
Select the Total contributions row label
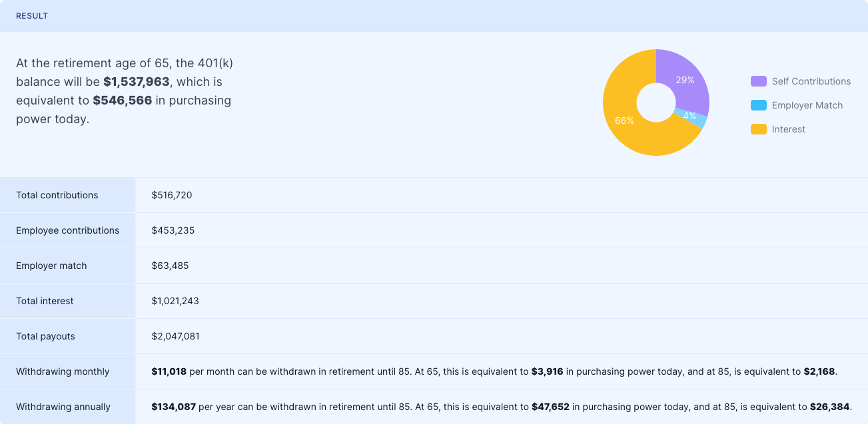pyautogui.click(x=57, y=195)
